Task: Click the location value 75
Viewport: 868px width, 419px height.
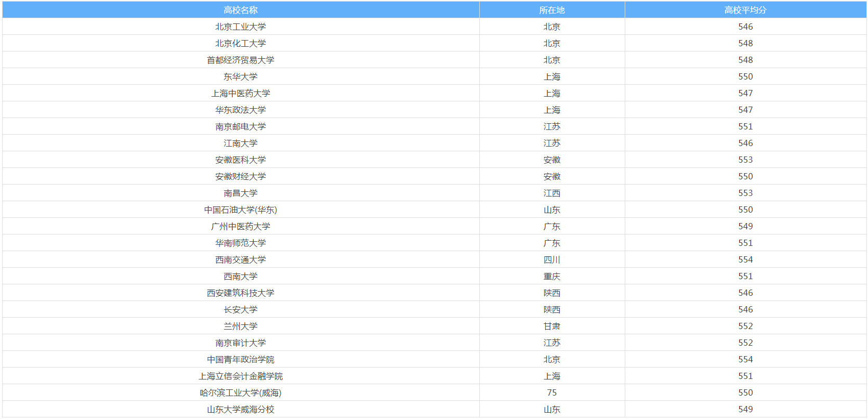Action: point(552,392)
